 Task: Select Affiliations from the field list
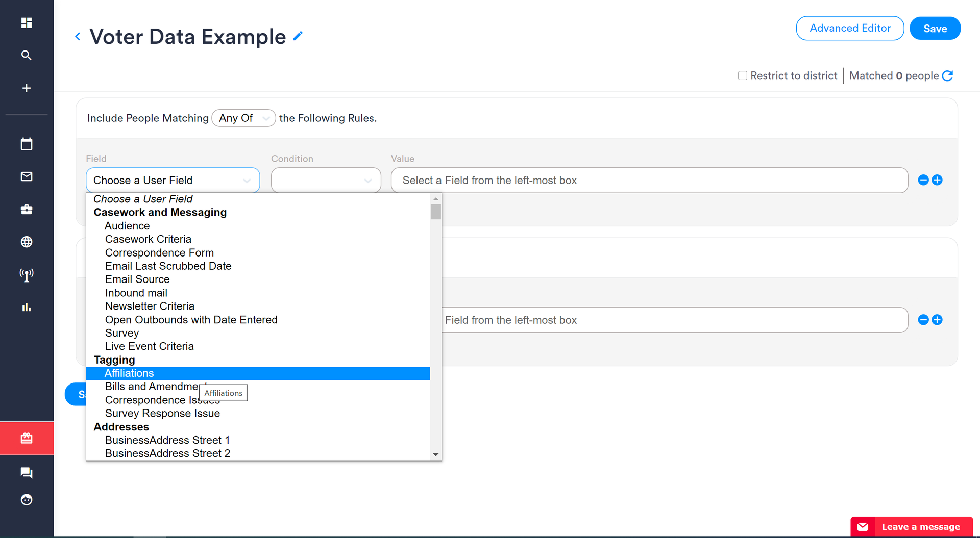(129, 373)
